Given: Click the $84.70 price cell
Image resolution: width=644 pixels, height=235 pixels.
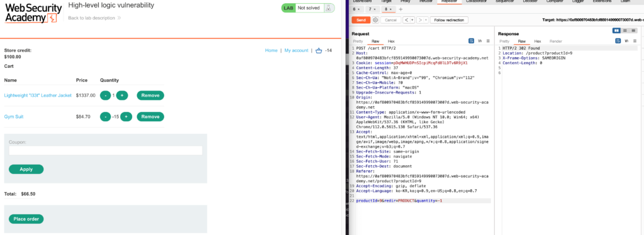Looking at the screenshot, I should 84,117.
